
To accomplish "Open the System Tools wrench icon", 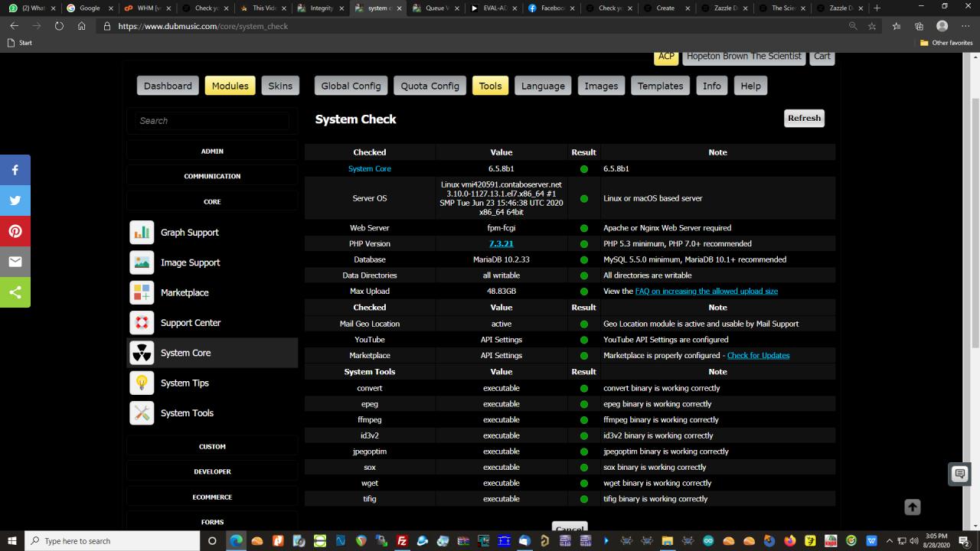I will coord(142,413).
